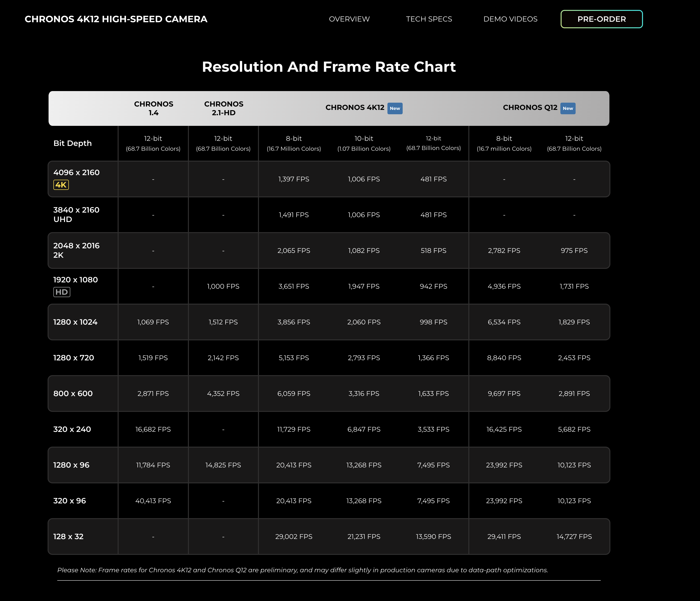Click the 14,727 FPS cell

click(574, 537)
